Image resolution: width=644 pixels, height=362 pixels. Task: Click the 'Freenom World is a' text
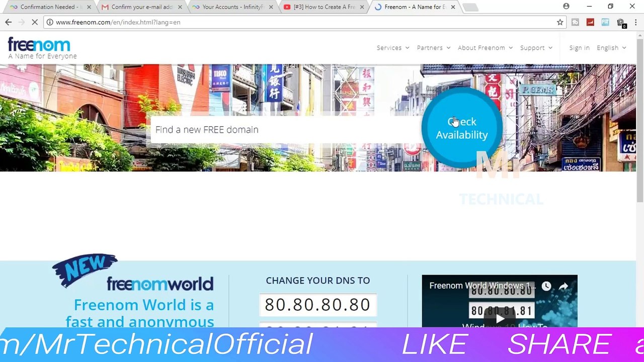pyautogui.click(x=144, y=305)
